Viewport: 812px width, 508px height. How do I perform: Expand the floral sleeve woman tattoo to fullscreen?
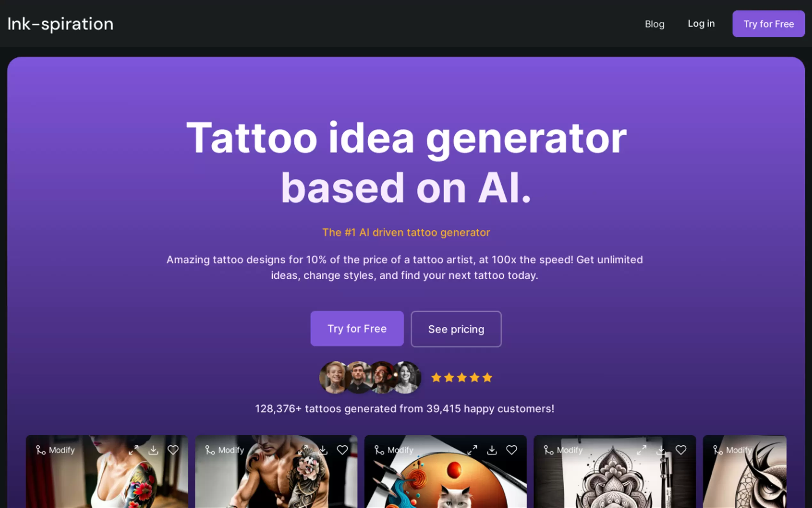tap(134, 449)
